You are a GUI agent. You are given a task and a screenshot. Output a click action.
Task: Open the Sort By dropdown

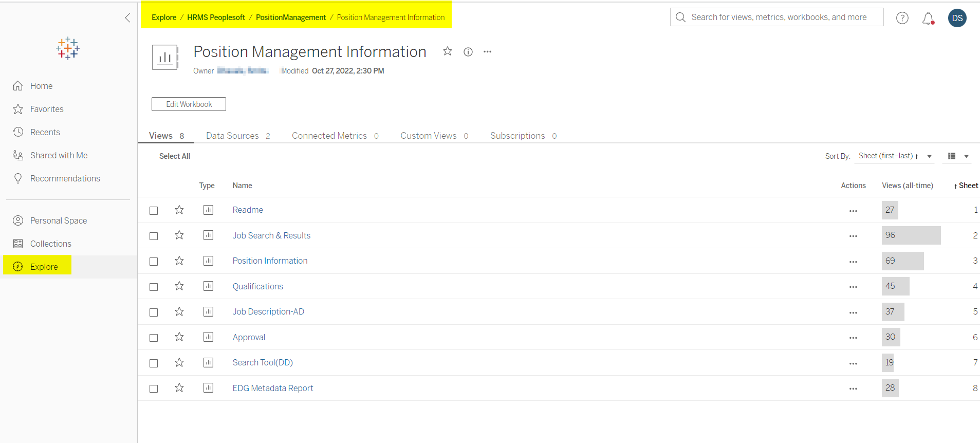click(894, 156)
